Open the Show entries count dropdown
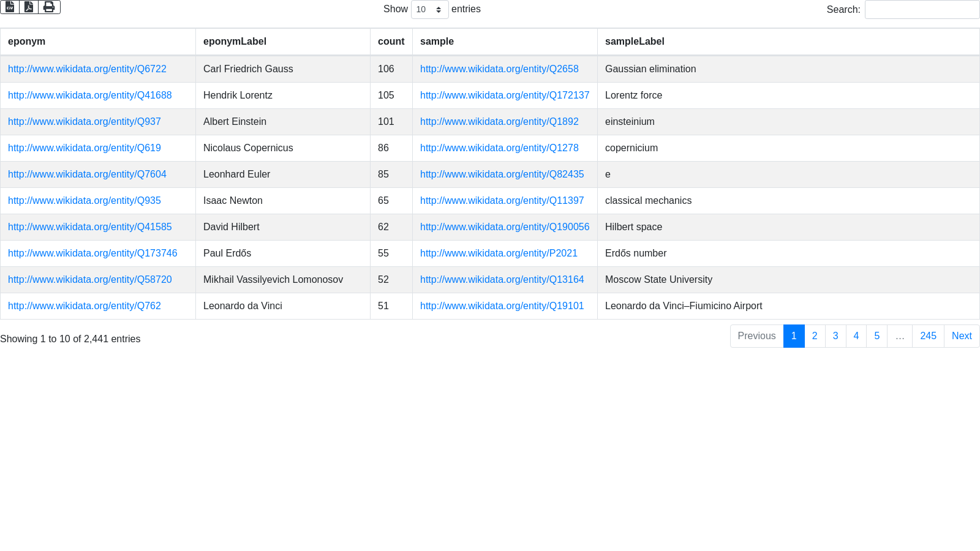Image resolution: width=980 pixels, height=551 pixels. click(429, 10)
